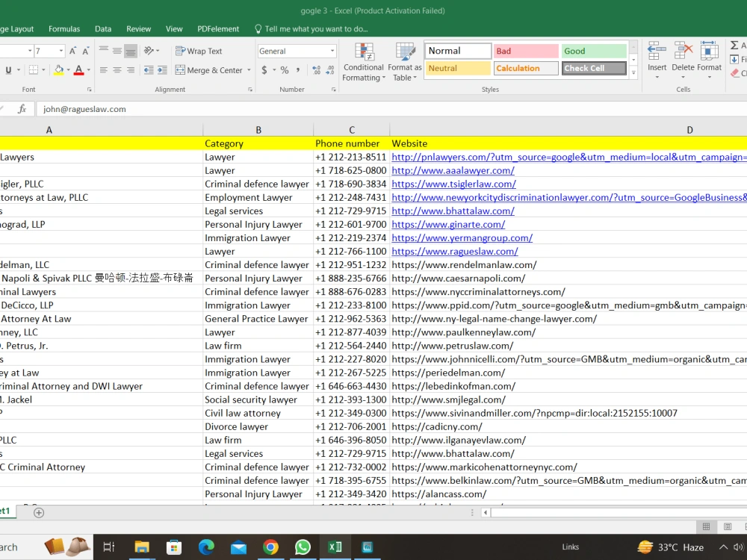
Task: Open Microsoft Edge from taskbar
Action: 206,547
